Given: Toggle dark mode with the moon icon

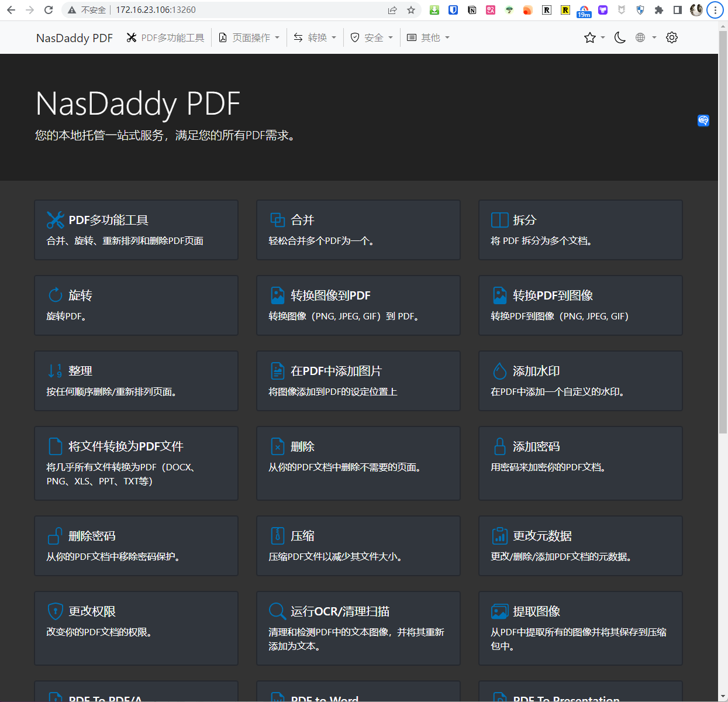Looking at the screenshot, I should (x=620, y=37).
